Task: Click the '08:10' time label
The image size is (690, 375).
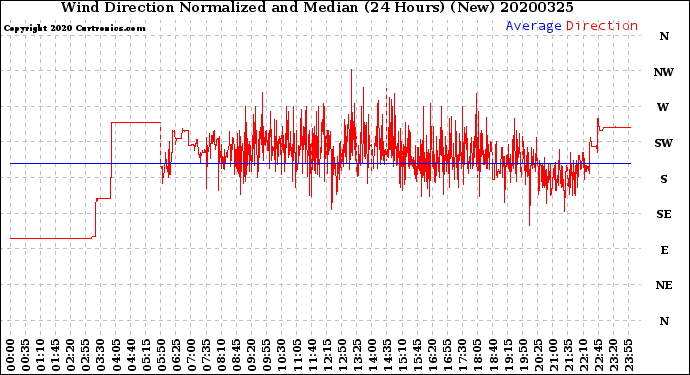Action: point(222,355)
